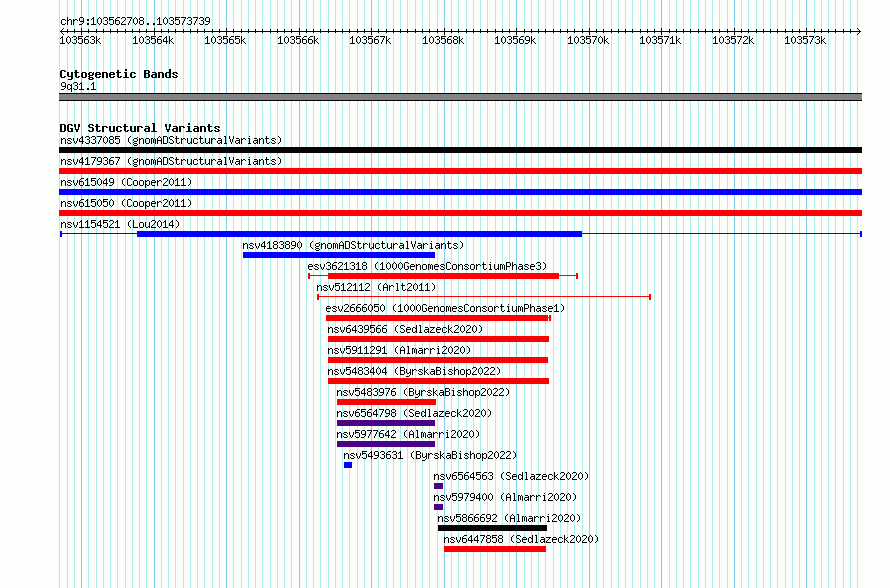
Task: Open nsv6439566 (Sedlazeck2020) label
Action: [x=405, y=329]
